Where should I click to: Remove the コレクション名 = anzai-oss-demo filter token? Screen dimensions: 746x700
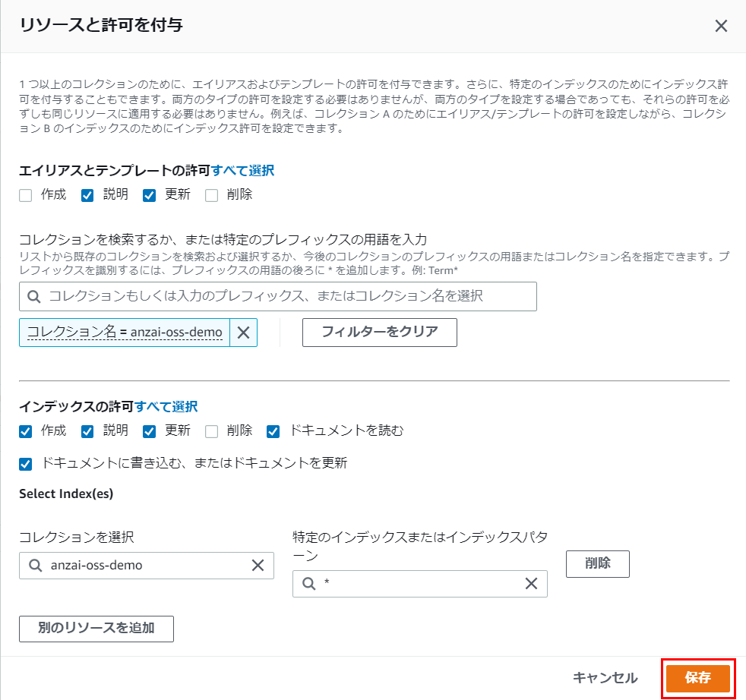[x=244, y=333]
